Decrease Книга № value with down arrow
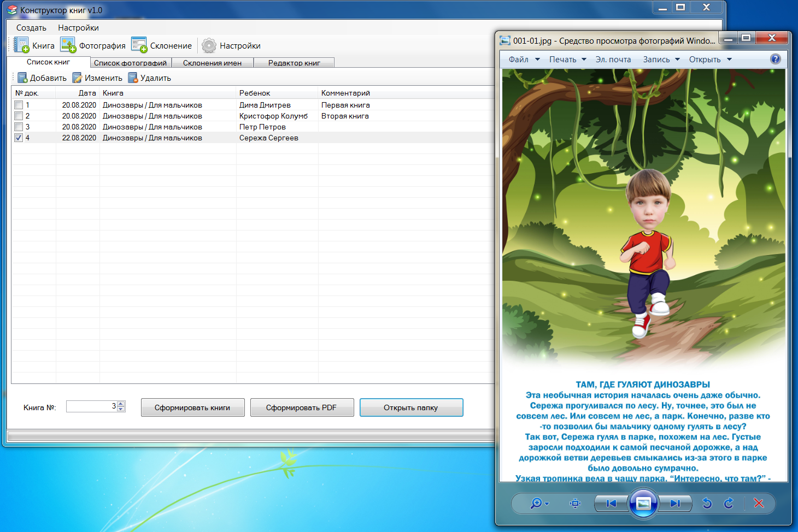Image resolution: width=798 pixels, height=532 pixels. tap(121, 409)
